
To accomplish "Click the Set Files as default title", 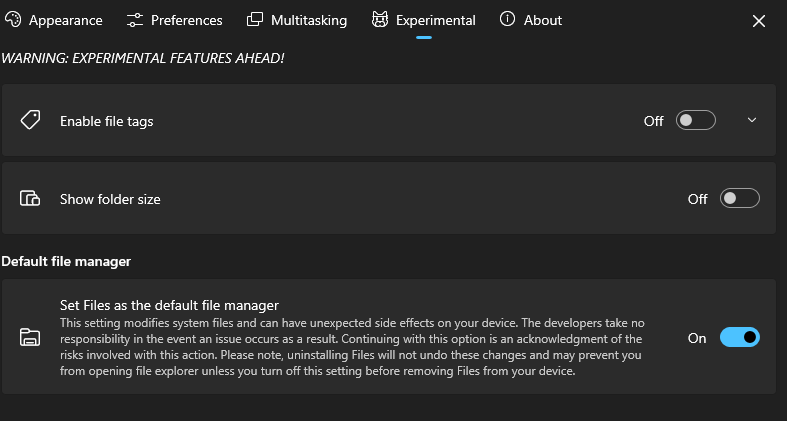I will click(169, 305).
